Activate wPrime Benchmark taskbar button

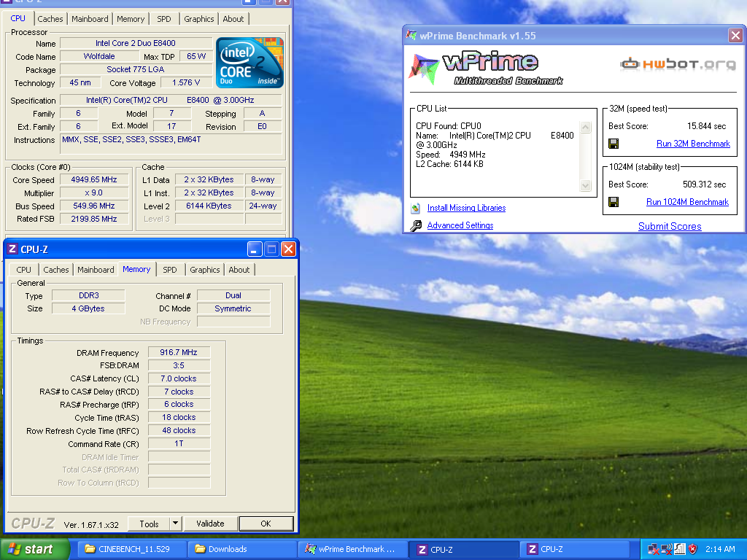click(352, 550)
